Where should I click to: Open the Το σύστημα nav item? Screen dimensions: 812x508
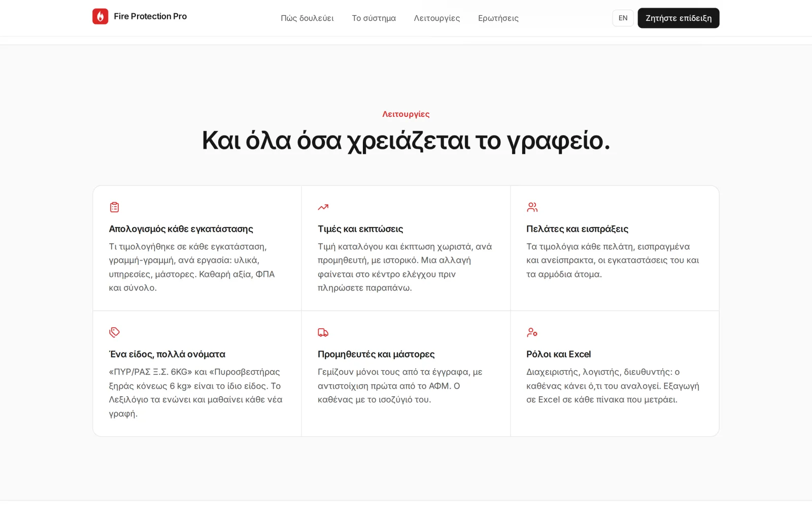(374, 18)
